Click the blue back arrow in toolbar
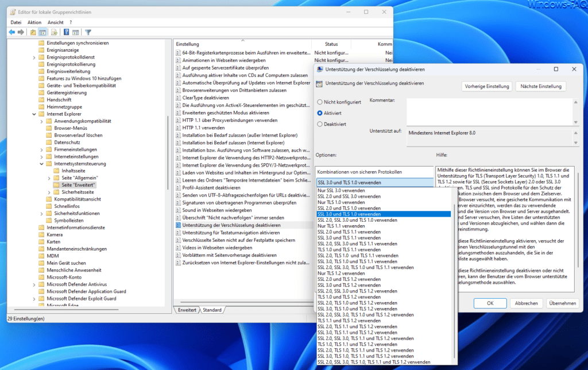 pos(12,32)
